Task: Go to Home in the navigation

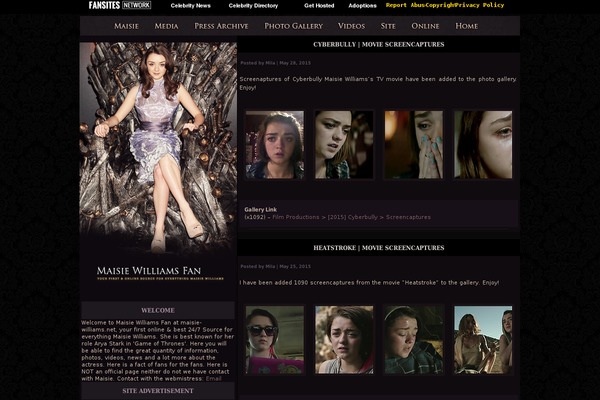Action: 466,26
